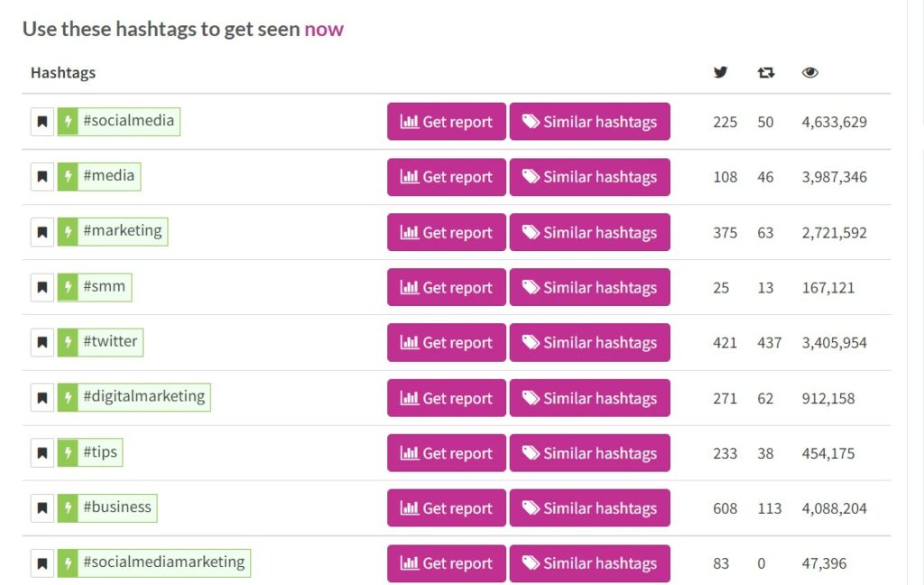Click the Twitter bird column header icon

(x=719, y=72)
